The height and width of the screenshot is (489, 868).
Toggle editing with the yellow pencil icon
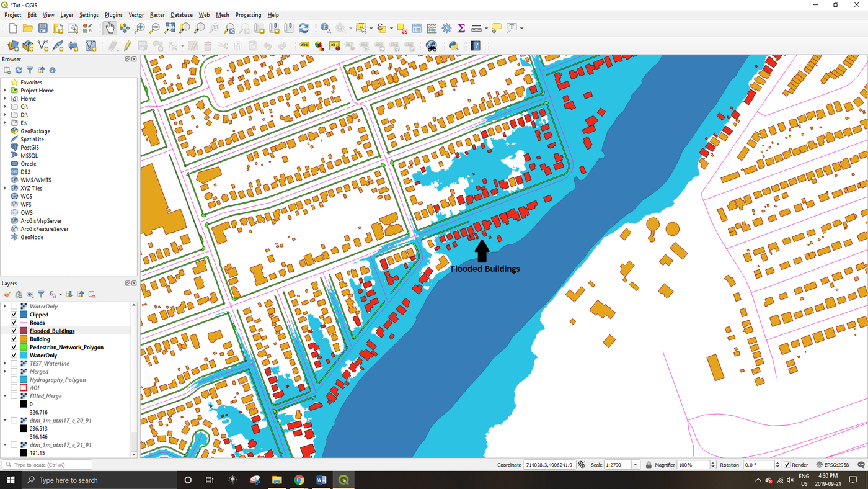128,45
